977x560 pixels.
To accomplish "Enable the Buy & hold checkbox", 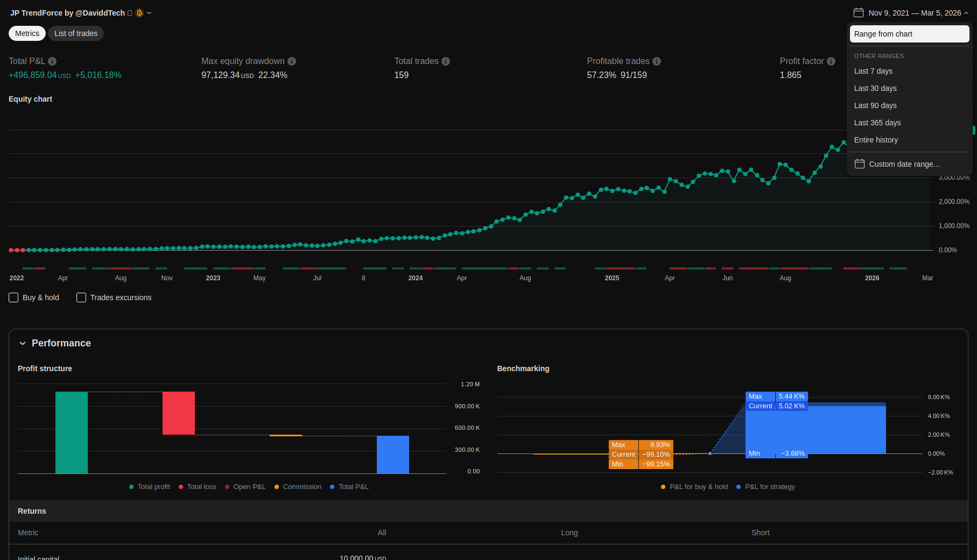I will [x=14, y=297].
